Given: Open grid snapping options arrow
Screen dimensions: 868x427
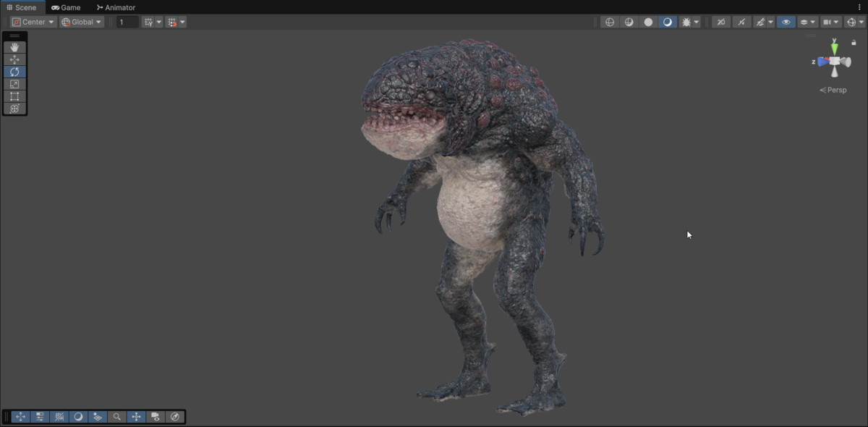Looking at the screenshot, I should pos(182,22).
